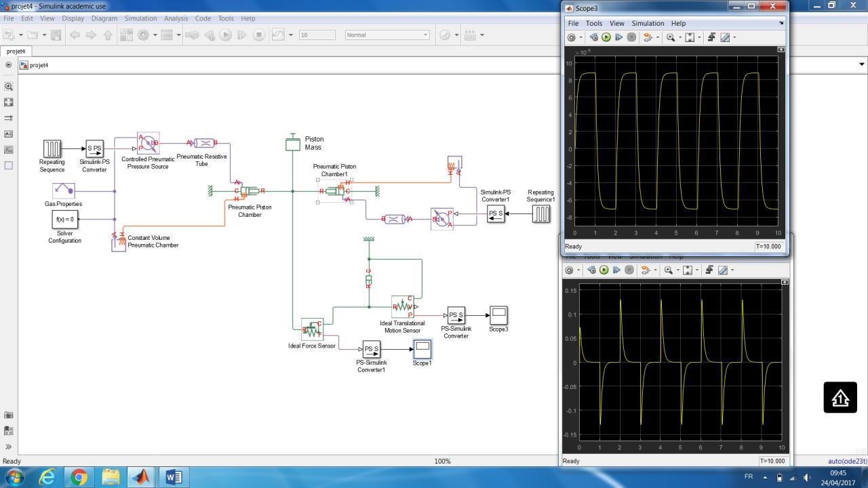Viewport: 868px width, 488px height.
Task: Click Scope3 configuration properties gear
Action: click(x=572, y=37)
